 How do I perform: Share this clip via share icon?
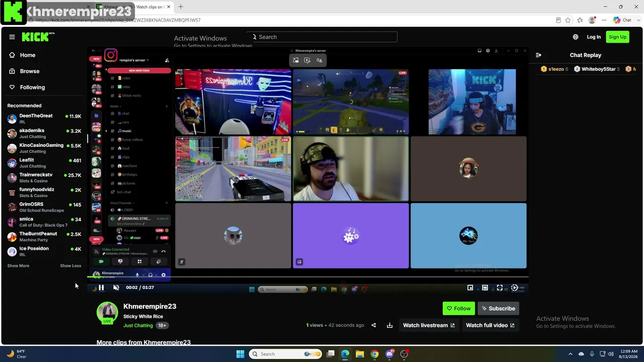point(373,325)
